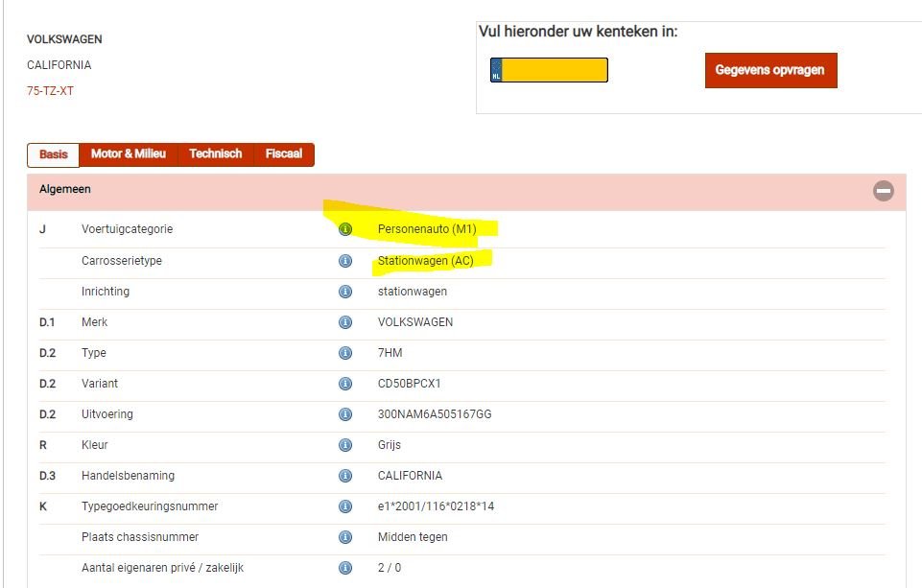The height and width of the screenshot is (588, 922).
Task: Open info icon for Uitvoering row
Action: point(345,414)
